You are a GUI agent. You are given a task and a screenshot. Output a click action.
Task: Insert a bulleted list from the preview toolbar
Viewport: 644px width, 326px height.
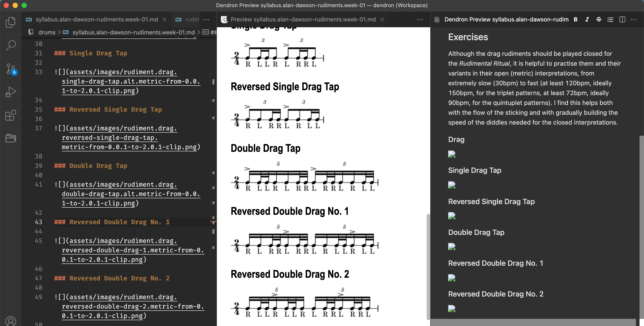pyautogui.click(x=610, y=19)
